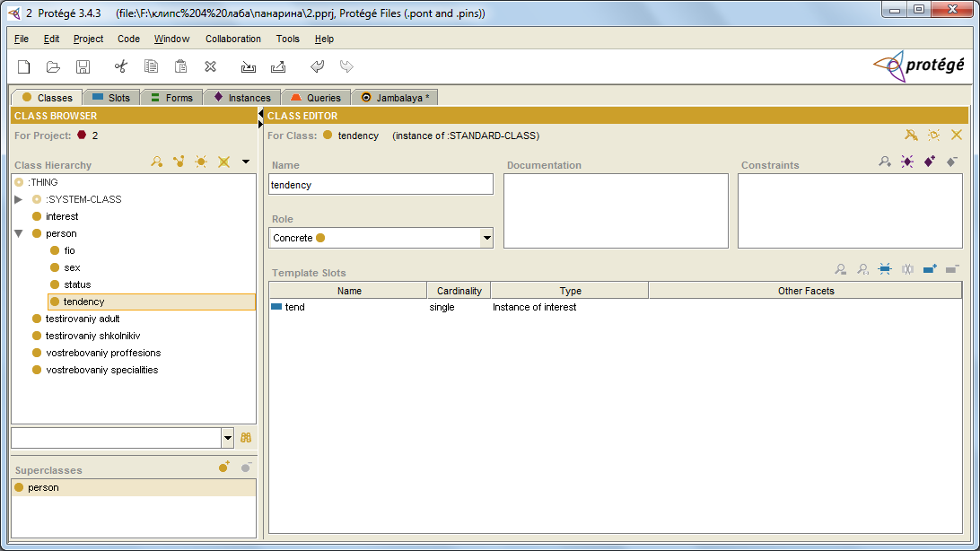
Task: Open project via folder toolbar icon
Action: pos(53,66)
